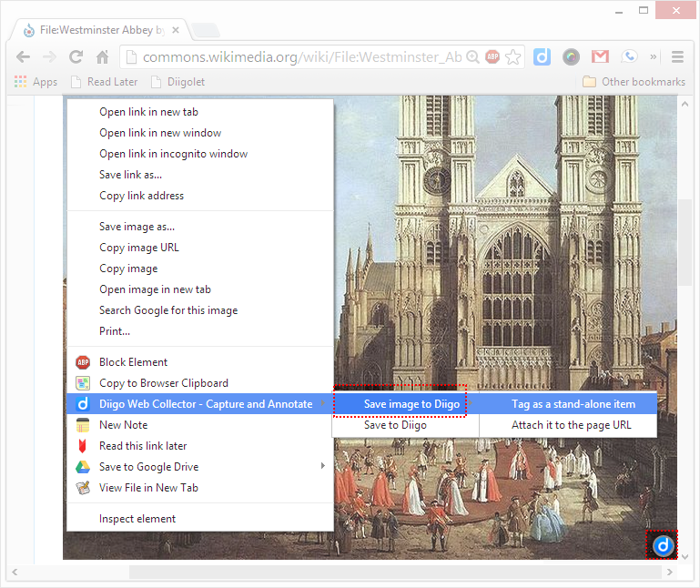
Task: Click the New Note notepad entry
Action: (x=200, y=425)
